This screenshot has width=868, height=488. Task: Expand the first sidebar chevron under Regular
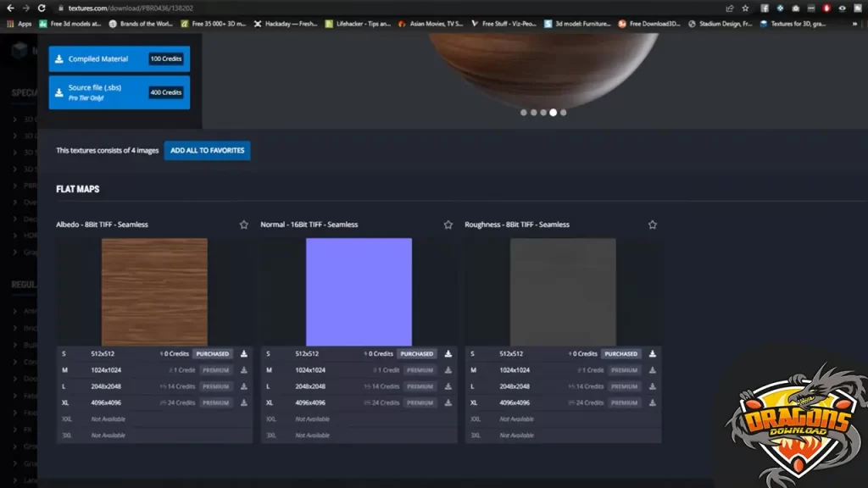[x=15, y=311]
